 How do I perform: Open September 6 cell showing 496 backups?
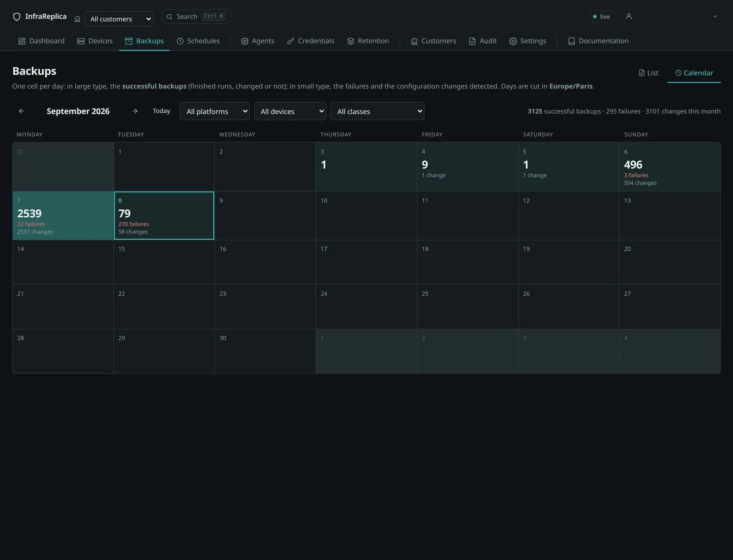670,167
